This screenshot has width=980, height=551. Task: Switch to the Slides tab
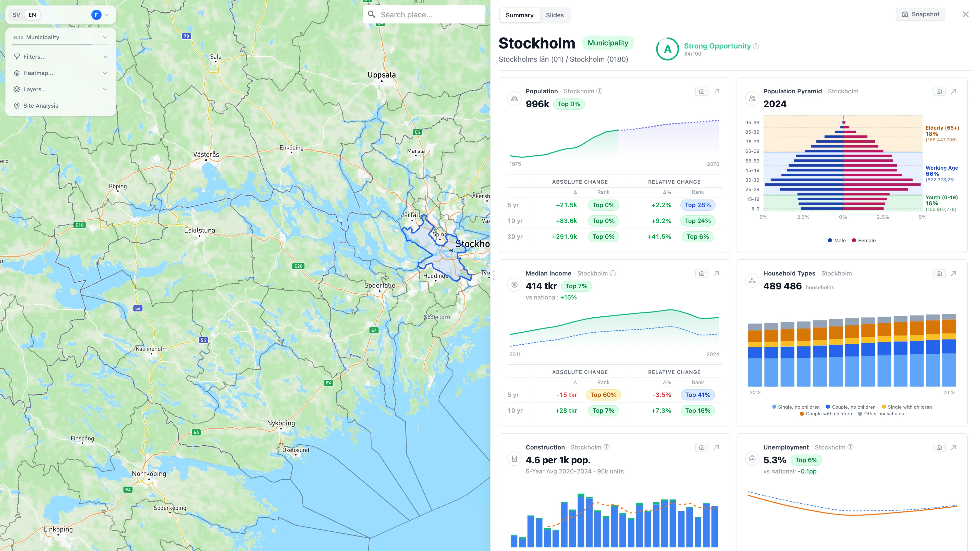(x=555, y=15)
